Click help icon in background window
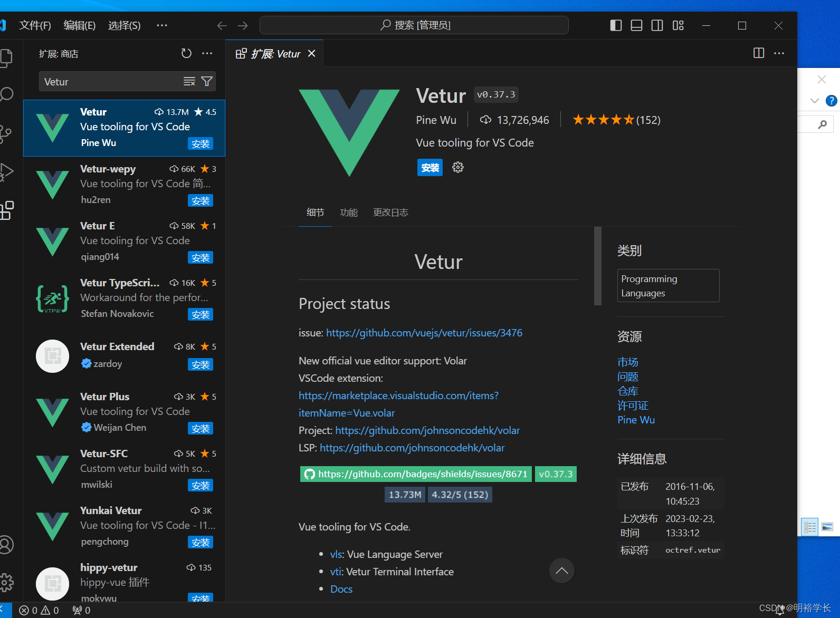Image resolution: width=840 pixels, height=618 pixels. pyautogui.click(x=832, y=101)
